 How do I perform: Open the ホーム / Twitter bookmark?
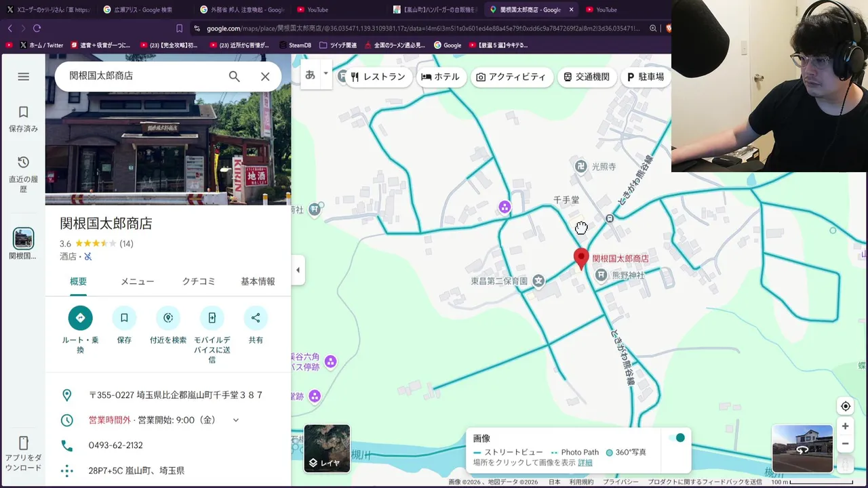42,45
